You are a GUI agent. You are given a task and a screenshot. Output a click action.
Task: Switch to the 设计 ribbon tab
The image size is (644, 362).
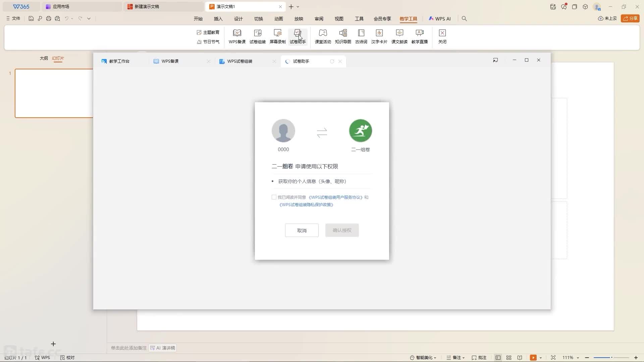tap(238, 19)
